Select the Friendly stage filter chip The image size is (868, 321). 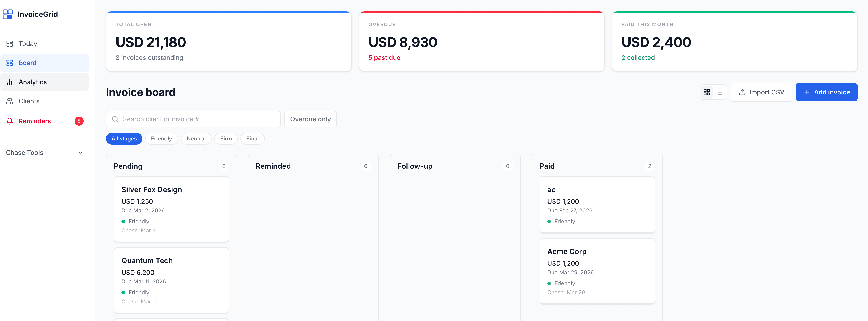[x=161, y=139]
